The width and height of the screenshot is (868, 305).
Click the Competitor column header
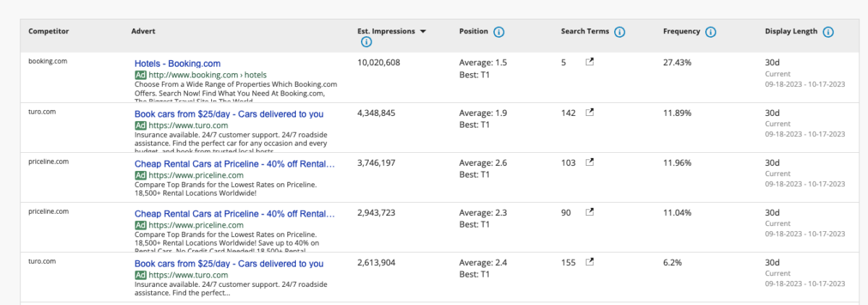(47, 31)
